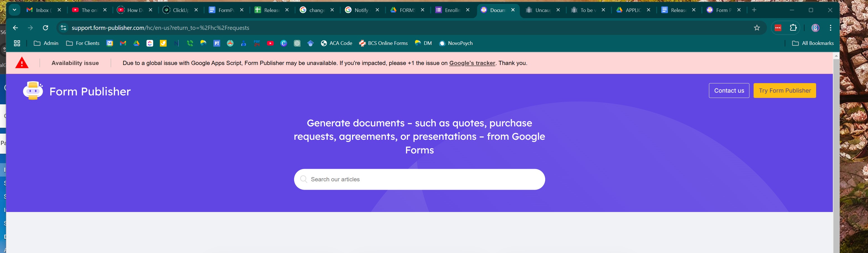Open the Gmail bookmark icon
Image resolution: width=868 pixels, height=253 pixels.
pyautogui.click(x=123, y=44)
